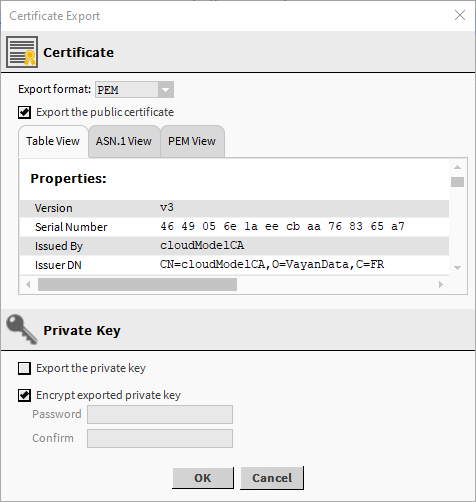Confirm export with the OK button
The height and width of the screenshot is (502, 476).
click(x=203, y=478)
